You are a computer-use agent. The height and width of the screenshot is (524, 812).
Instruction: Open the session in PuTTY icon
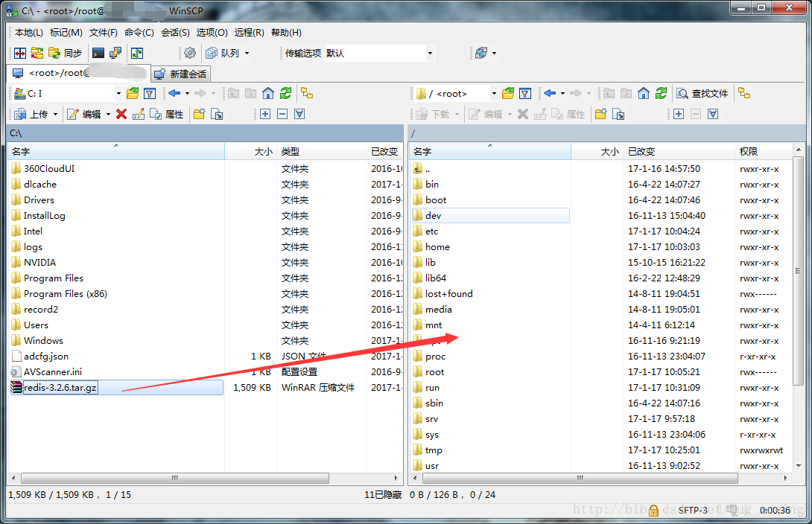[115, 53]
